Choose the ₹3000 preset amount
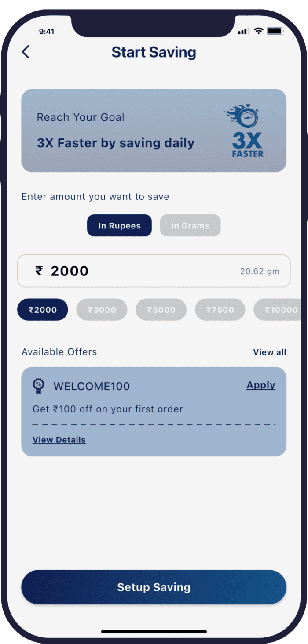 [x=102, y=310]
